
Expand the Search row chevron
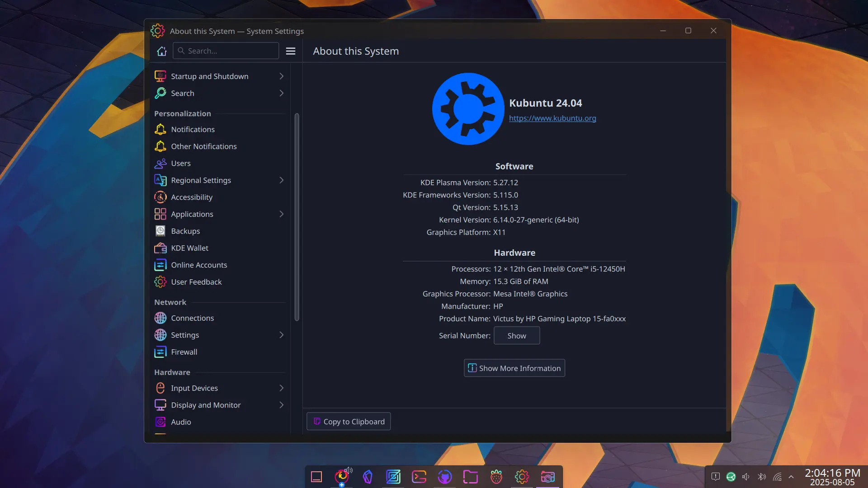click(281, 93)
